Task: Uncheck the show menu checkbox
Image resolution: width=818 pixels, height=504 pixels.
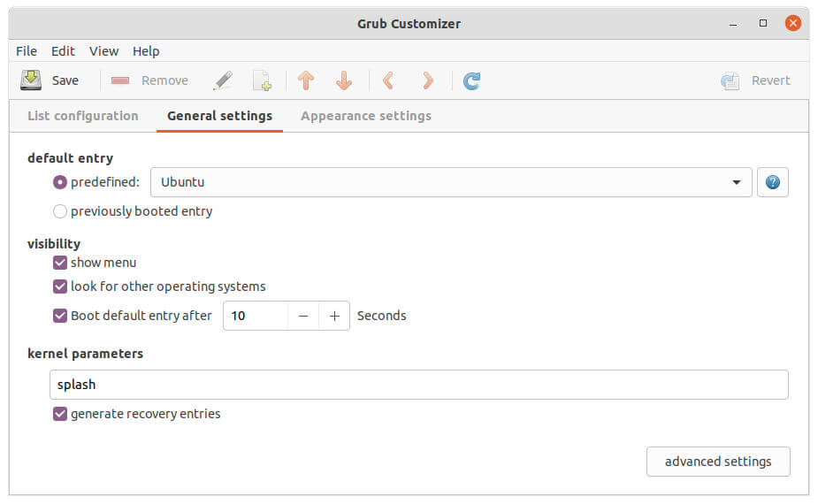Action: 60,263
